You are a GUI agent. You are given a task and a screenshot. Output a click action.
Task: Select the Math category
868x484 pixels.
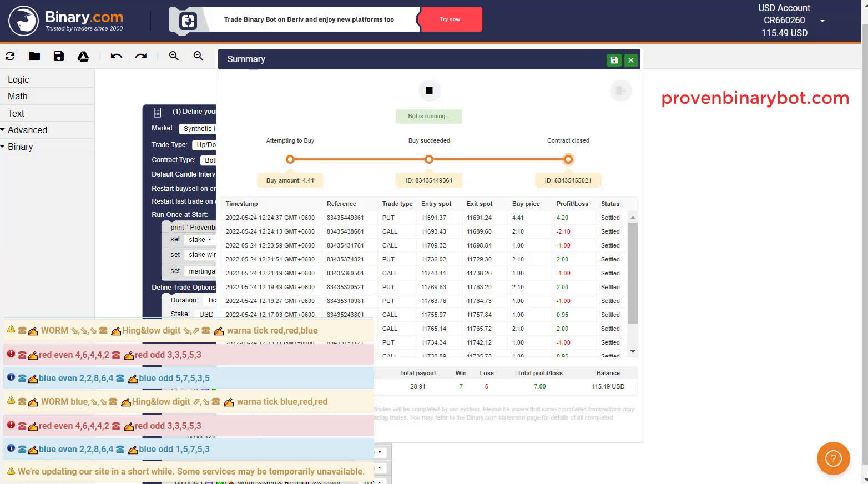(x=17, y=96)
